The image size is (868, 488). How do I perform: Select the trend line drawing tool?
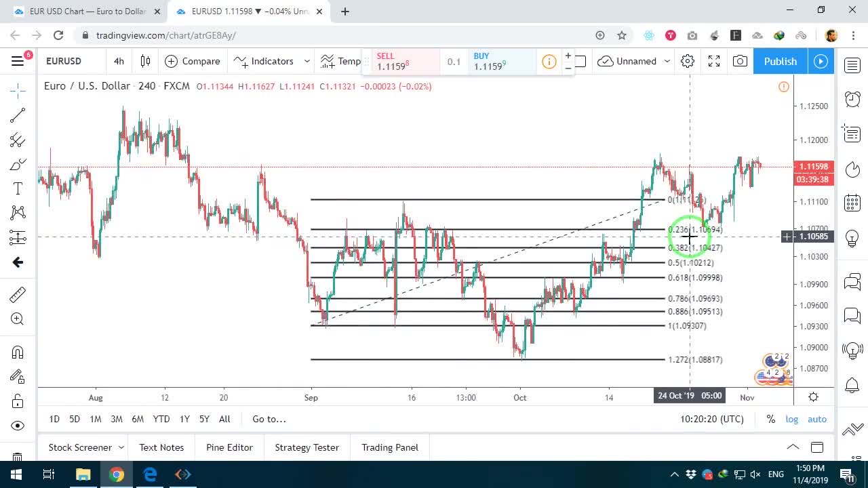pyautogui.click(x=18, y=115)
